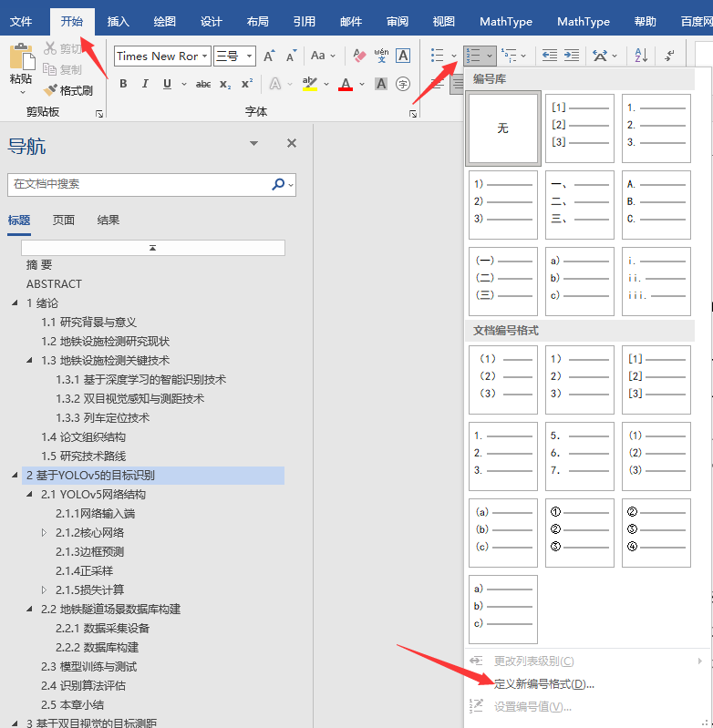This screenshot has height=728, width=713.
Task: Click the Paste clipboard icon
Action: [x=21, y=57]
